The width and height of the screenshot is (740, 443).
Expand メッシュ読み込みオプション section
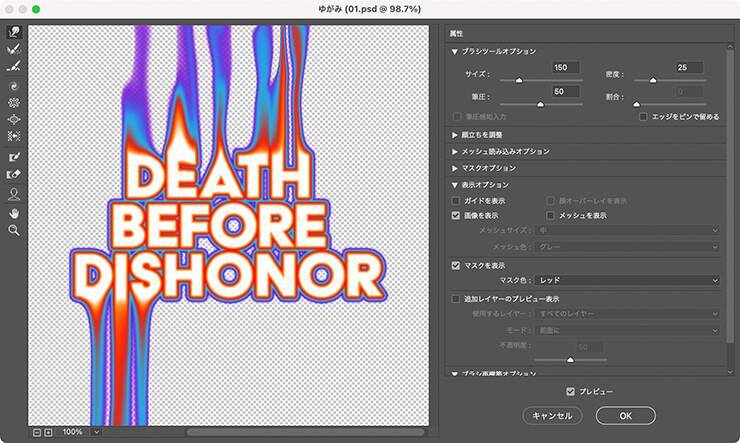[454, 151]
